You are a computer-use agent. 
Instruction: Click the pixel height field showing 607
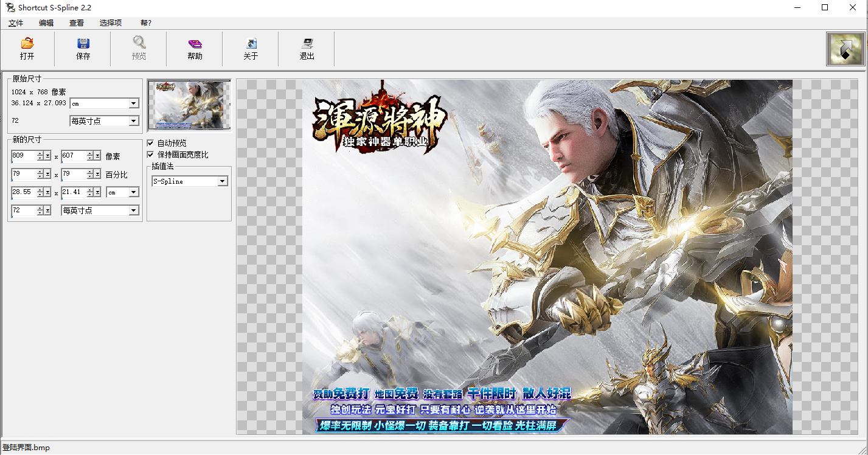point(74,156)
